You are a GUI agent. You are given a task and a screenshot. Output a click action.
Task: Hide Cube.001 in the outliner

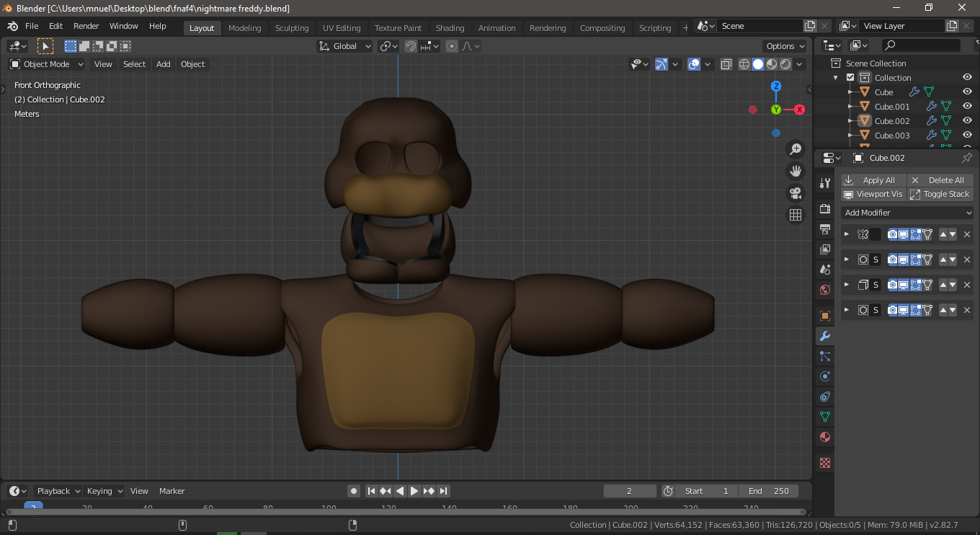(967, 107)
